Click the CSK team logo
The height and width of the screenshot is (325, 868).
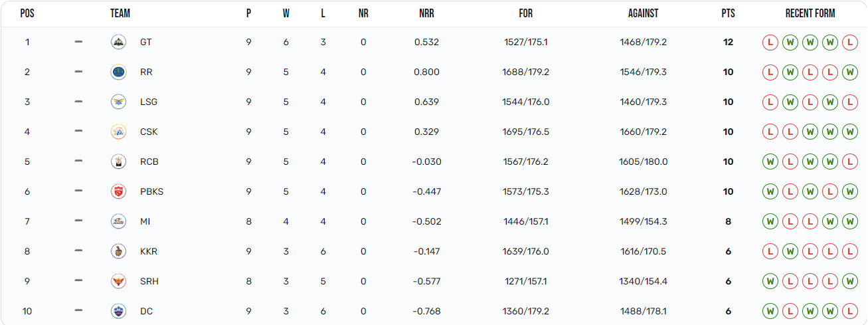118,132
